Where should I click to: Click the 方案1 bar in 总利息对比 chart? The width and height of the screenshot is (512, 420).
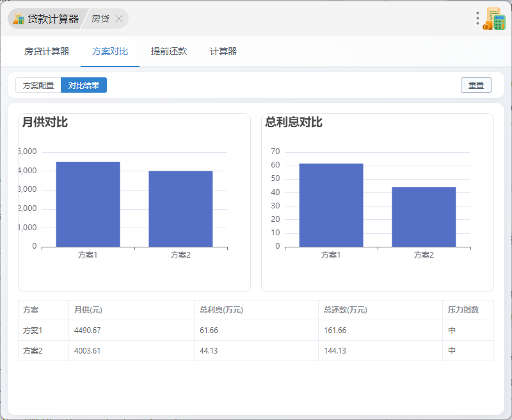pyautogui.click(x=331, y=205)
